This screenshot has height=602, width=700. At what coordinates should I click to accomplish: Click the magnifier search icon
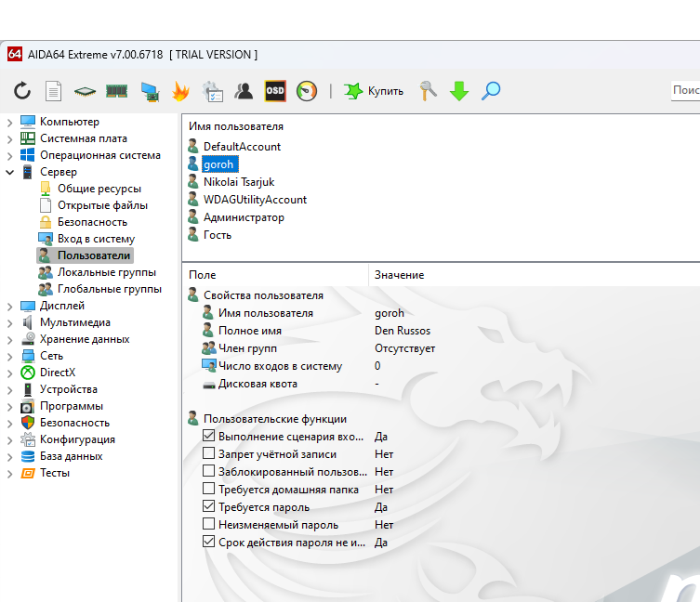coord(491,91)
